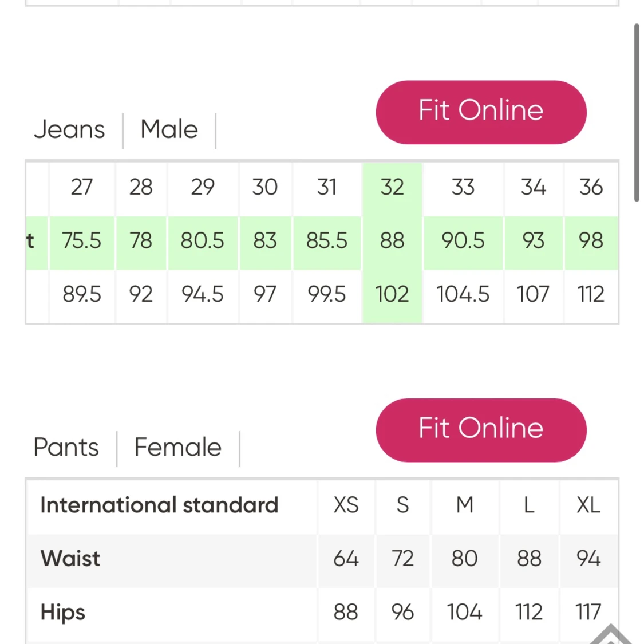Select the Pants category label
644x644 pixels.
pos(66,447)
